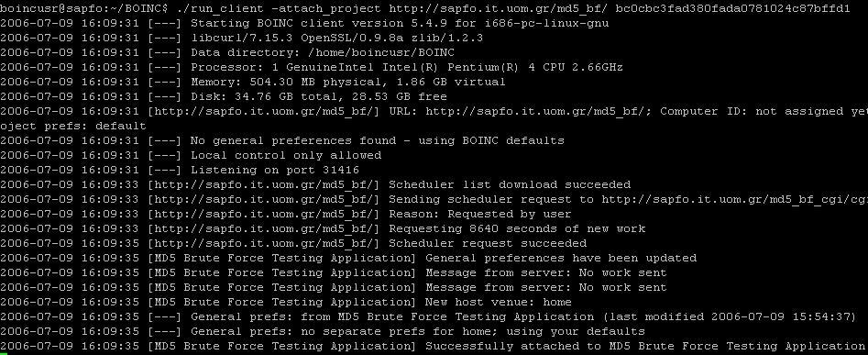
Task: Click 'Requesting 8640 seconds of new work'
Action: click(517, 228)
